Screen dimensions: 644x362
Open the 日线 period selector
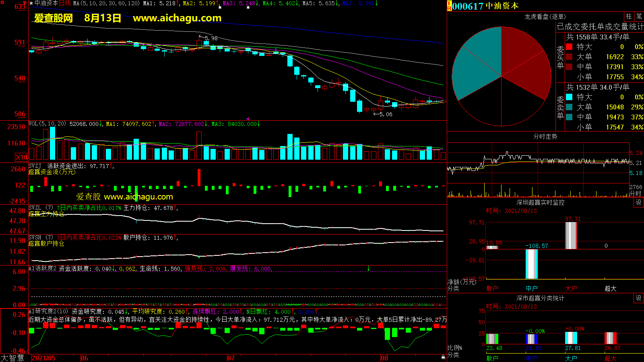(65, 3)
